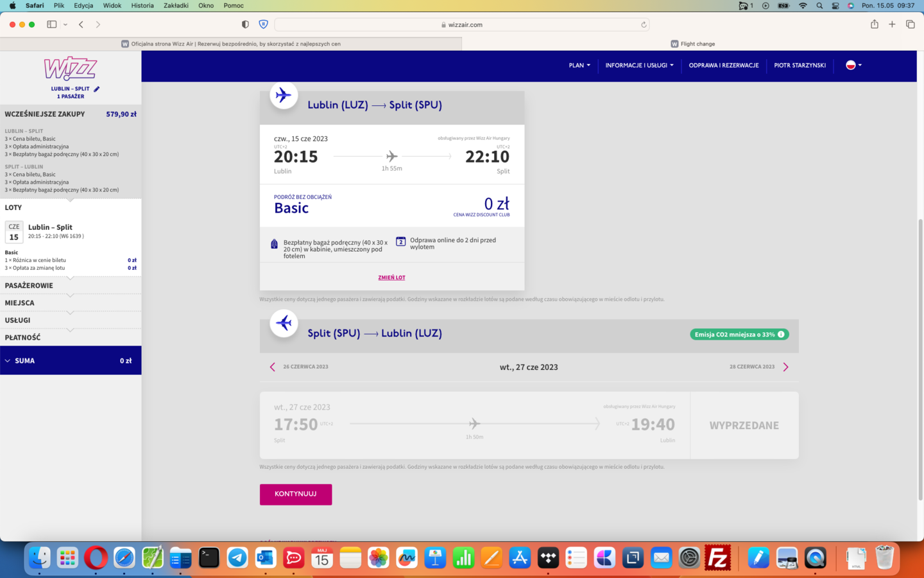The image size is (924, 578).
Task: Expand the USŁUGI section
Action: [x=71, y=320]
